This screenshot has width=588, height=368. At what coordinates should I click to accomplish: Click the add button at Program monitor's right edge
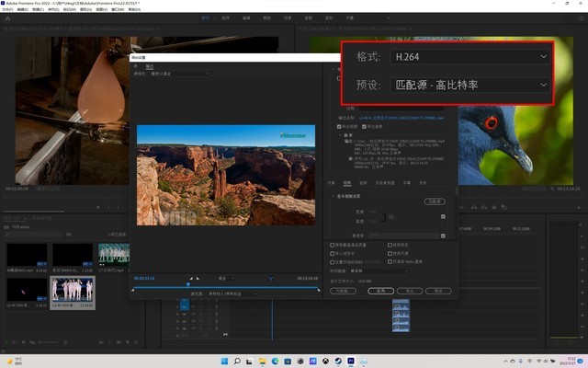pos(579,207)
